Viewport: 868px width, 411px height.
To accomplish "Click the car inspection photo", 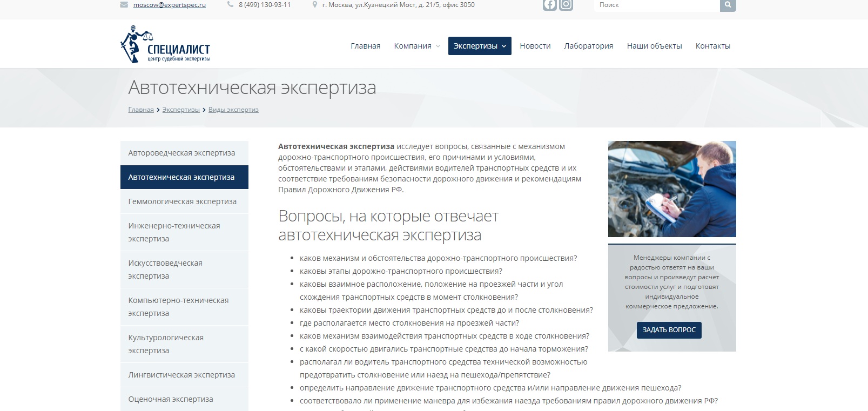I will [671, 189].
